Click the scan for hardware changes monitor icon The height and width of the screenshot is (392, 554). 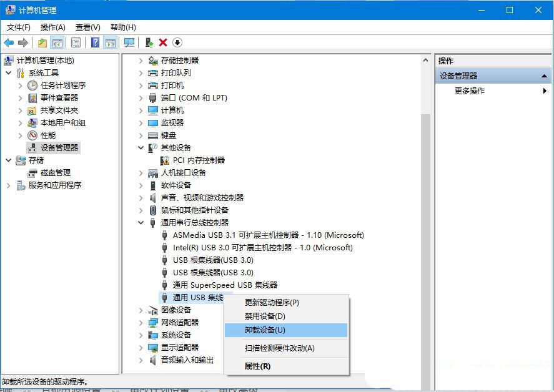[129, 42]
